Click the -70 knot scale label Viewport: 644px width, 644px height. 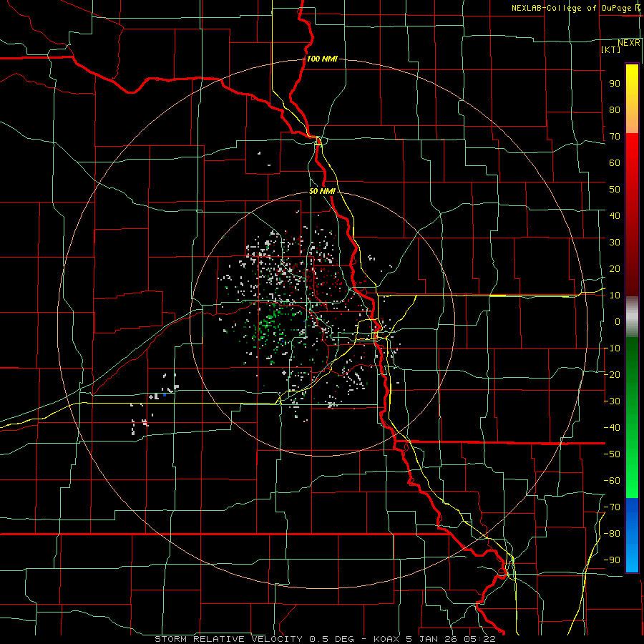(612, 507)
